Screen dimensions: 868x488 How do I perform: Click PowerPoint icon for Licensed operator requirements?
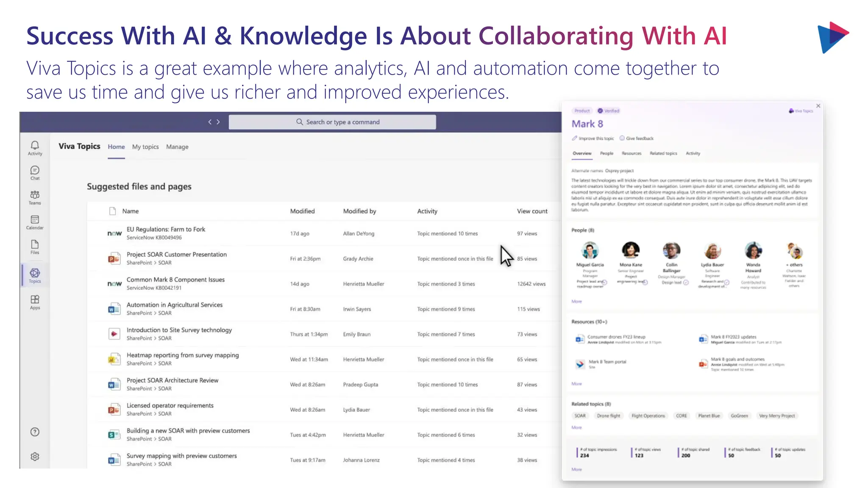[x=114, y=410]
